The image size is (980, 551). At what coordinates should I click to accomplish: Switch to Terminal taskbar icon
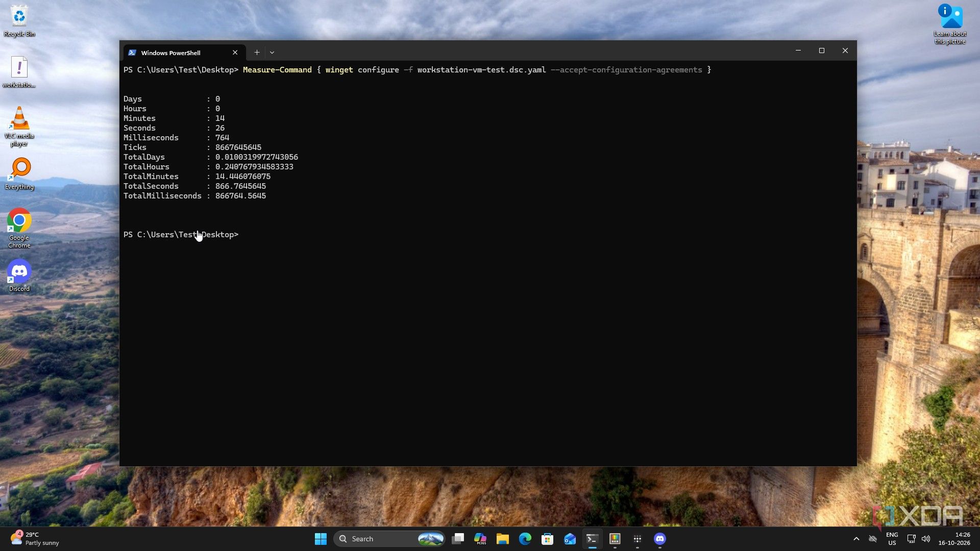pos(592,539)
